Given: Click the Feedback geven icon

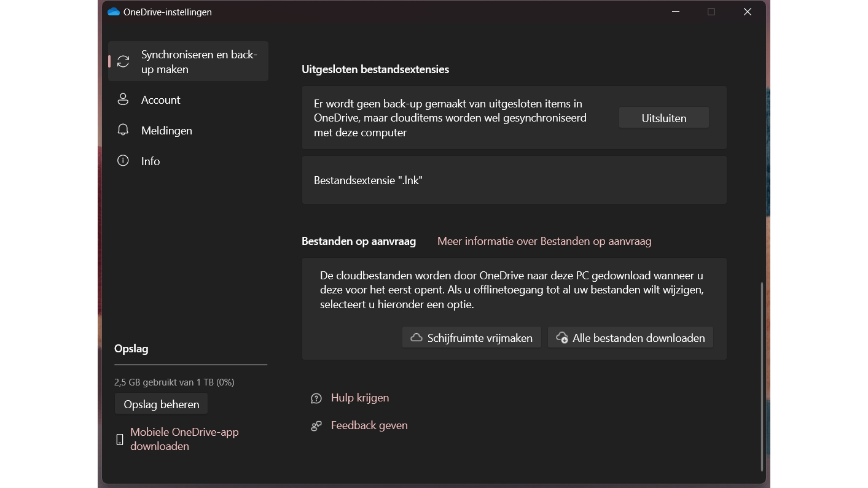Looking at the screenshot, I should 316,426.
